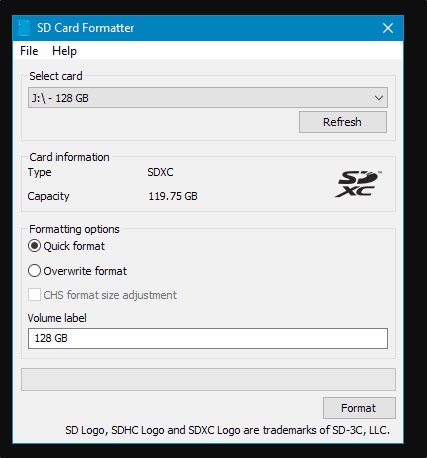Tick the CHS format size adjustment checkbox
Image resolution: width=427 pixels, height=458 pixels.
click(34, 295)
